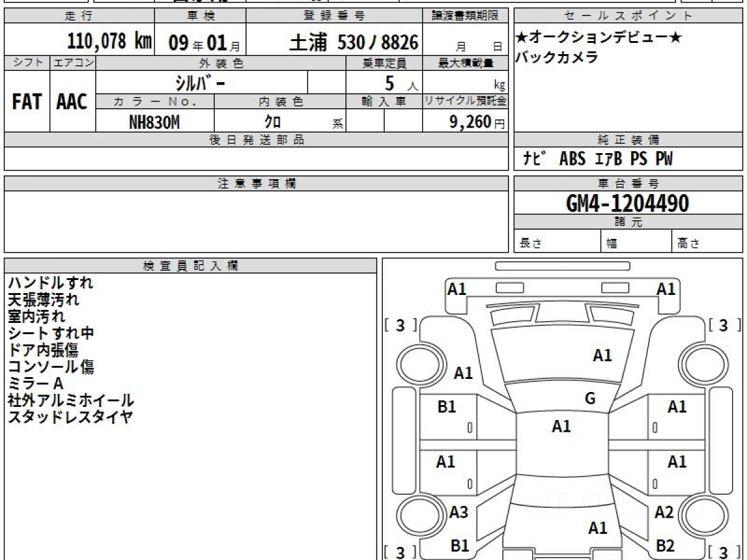
Task: Select the A3 damage mark on diagram
Action: click(459, 512)
